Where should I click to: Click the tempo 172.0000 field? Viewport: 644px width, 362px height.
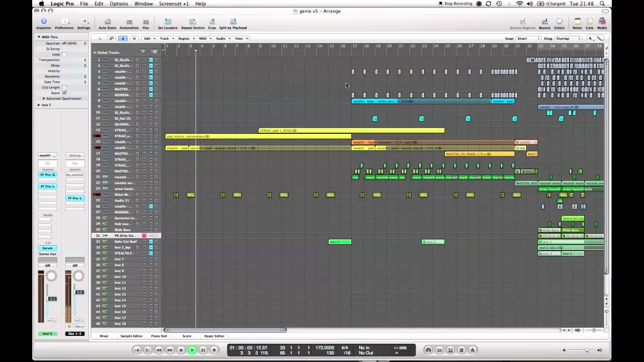pyautogui.click(x=325, y=347)
